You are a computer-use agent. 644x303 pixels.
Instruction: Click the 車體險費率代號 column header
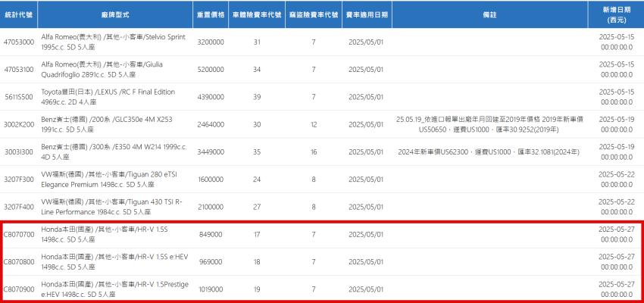pos(257,14)
